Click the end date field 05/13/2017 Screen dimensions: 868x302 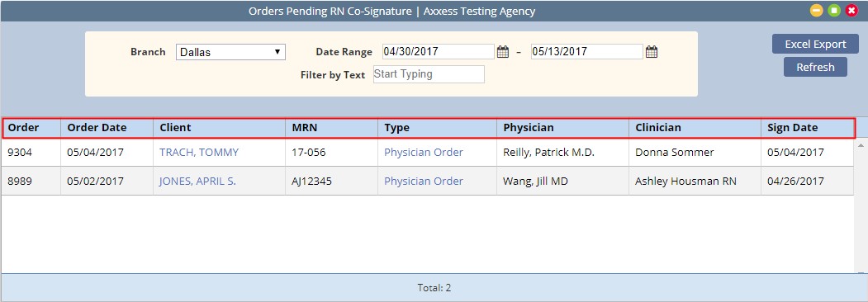[586, 51]
